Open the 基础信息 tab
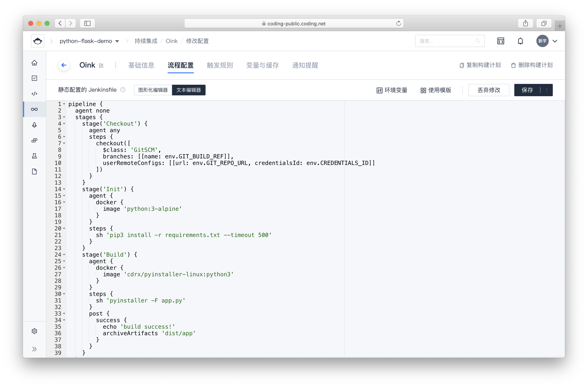Image resolution: width=588 pixels, height=388 pixels. click(x=141, y=65)
